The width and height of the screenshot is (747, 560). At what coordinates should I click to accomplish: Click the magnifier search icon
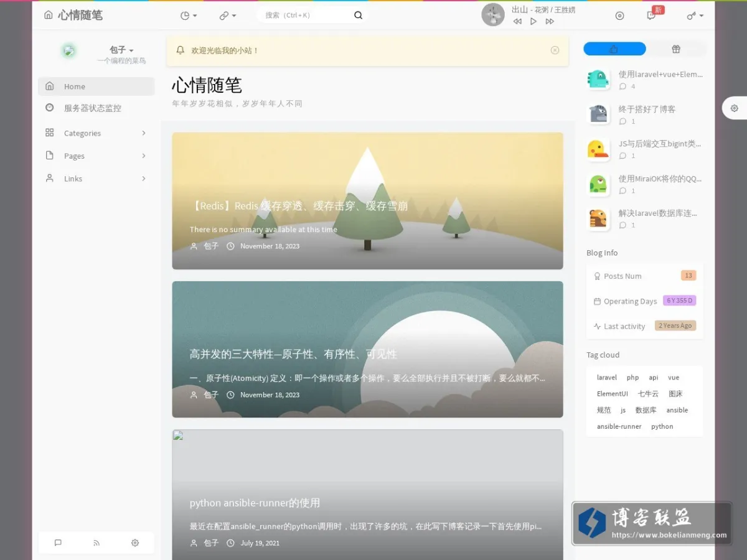click(x=358, y=16)
